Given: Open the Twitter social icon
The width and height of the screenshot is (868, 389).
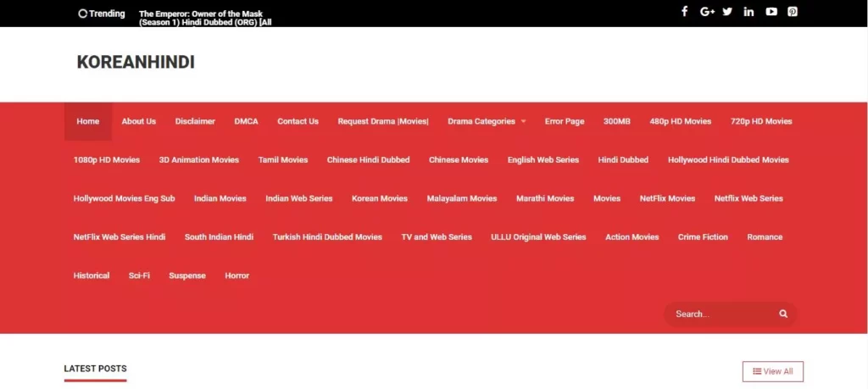Looking at the screenshot, I should [x=727, y=12].
